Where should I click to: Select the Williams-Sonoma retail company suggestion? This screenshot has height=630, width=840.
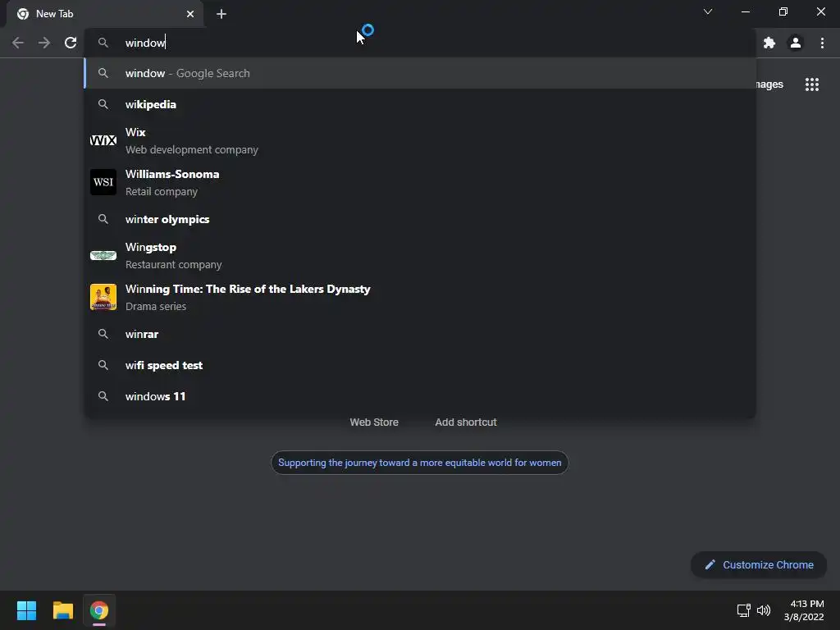click(420, 182)
